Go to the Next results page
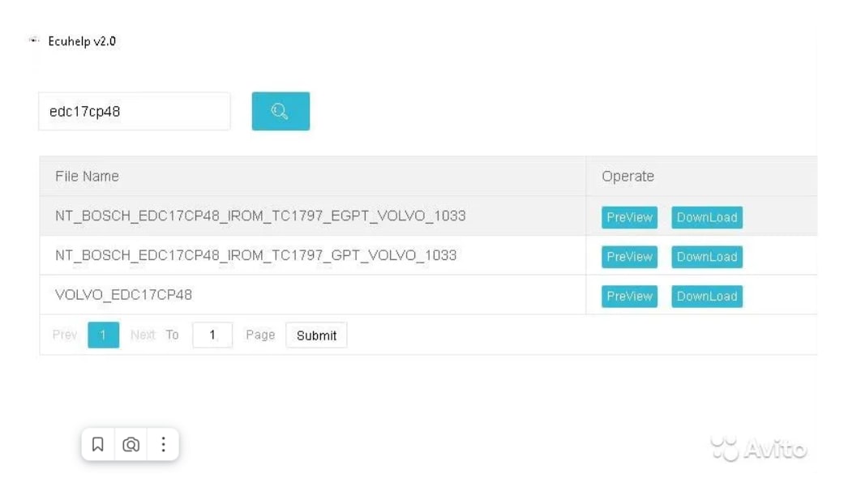 (x=143, y=335)
